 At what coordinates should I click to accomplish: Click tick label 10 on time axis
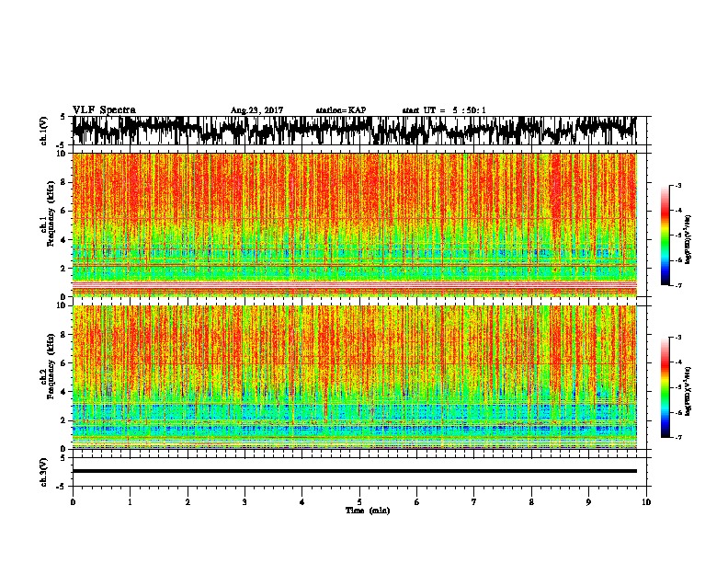tap(646, 502)
